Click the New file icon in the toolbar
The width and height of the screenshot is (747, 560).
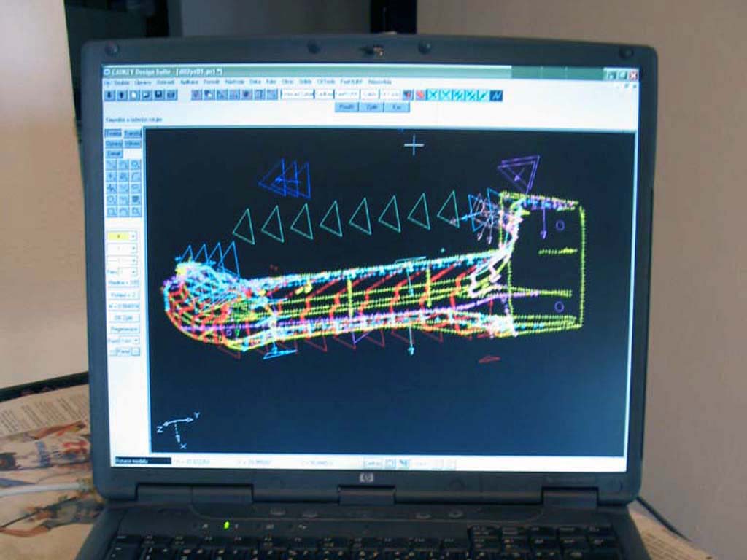click(x=135, y=95)
